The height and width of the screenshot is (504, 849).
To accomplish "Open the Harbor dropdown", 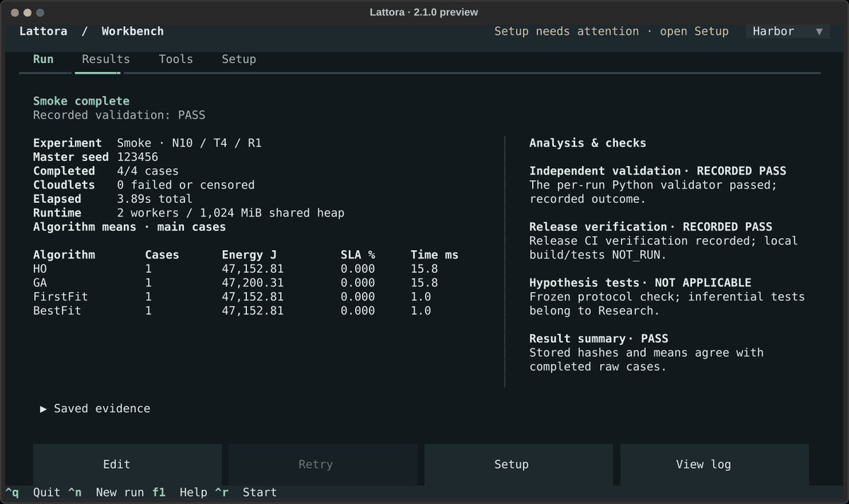I will [787, 31].
